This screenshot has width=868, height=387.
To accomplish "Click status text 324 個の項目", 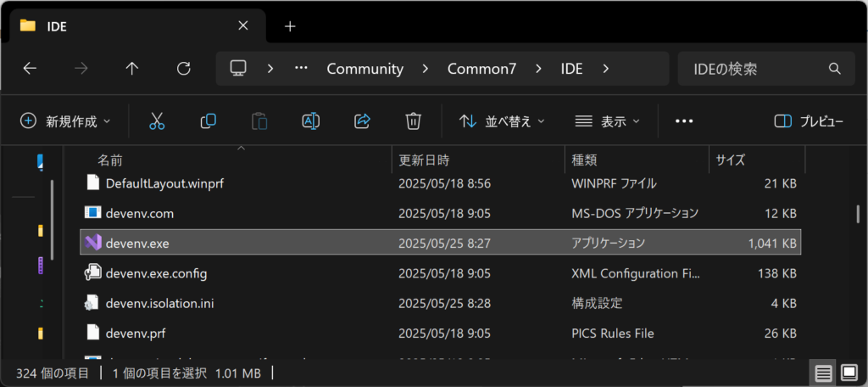I will coord(53,373).
